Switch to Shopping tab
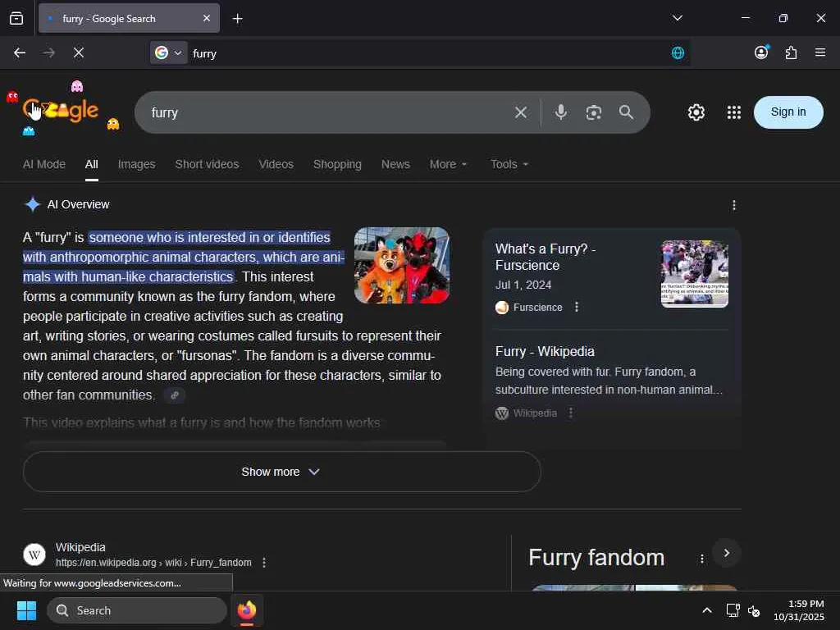 [337, 164]
